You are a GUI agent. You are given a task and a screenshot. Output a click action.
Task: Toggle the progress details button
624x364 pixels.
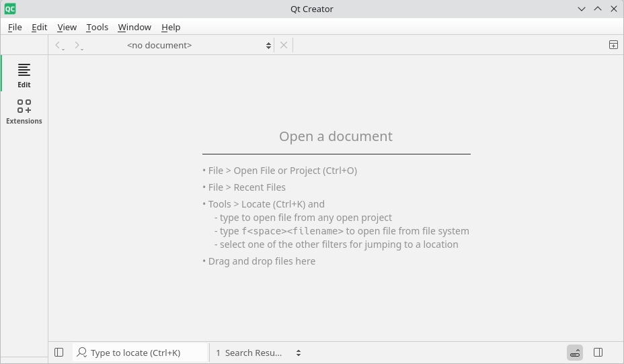pos(575,353)
